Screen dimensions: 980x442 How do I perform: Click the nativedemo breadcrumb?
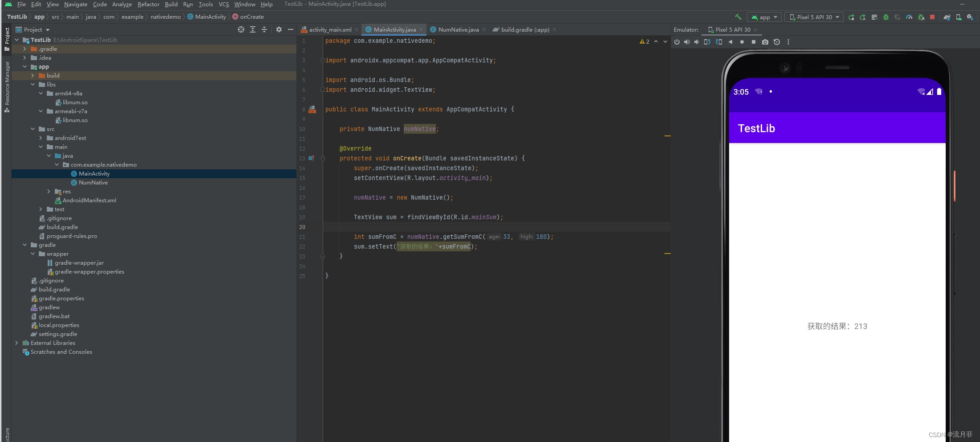pyautogui.click(x=166, y=17)
